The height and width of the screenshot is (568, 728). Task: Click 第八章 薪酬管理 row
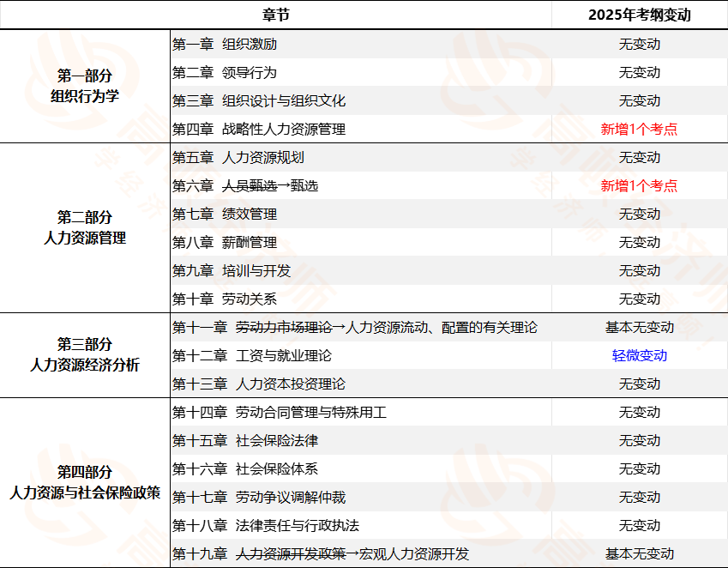(x=449, y=243)
